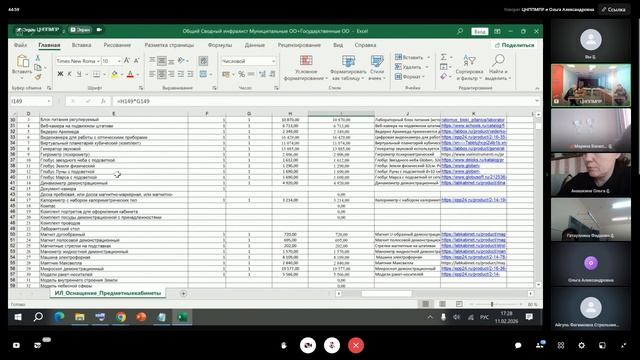The image size is (640, 360).
Task: Open Sort and Filter (Сортировка и фильтр)
Action: tap(469, 67)
